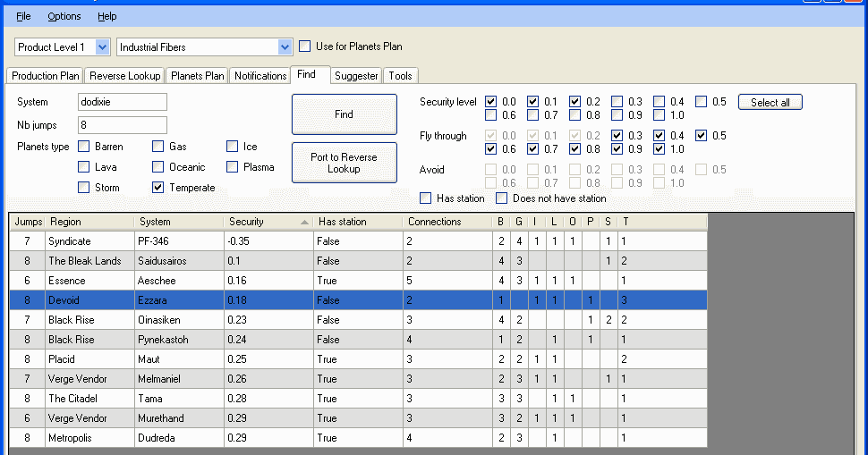Check the Gas planet type
Image resolution: width=868 pixels, height=455 pixels.
click(157, 147)
